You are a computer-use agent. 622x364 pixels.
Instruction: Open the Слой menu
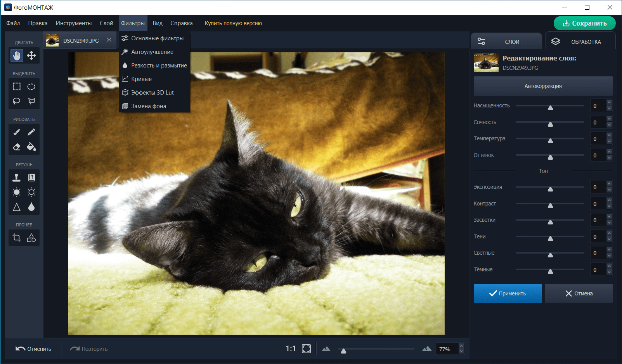106,23
